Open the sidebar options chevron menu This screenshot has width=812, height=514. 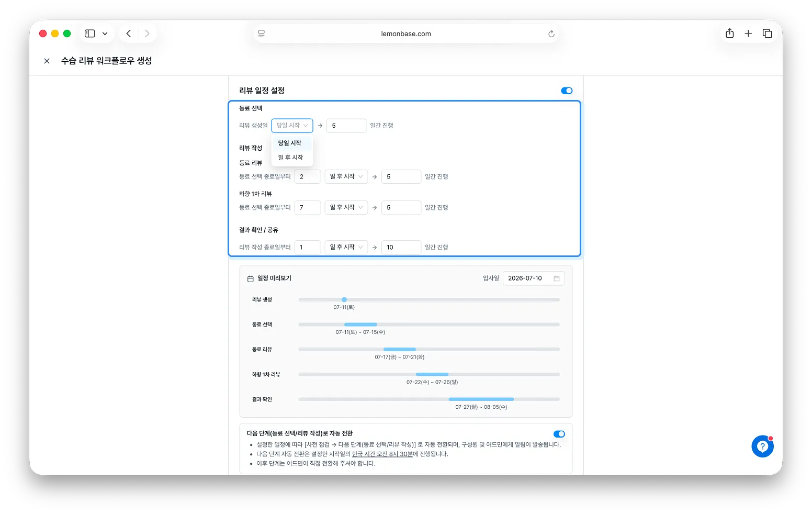coord(105,33)
